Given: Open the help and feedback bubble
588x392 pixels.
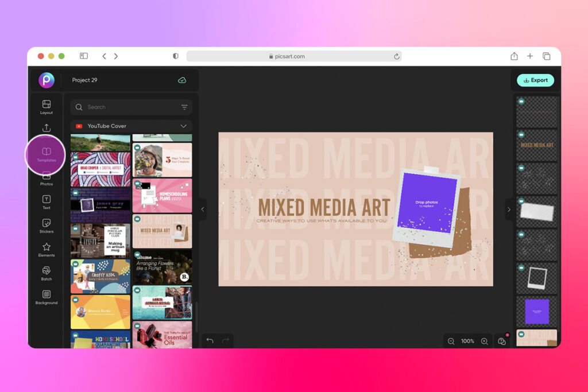Looking at the screenshot, I should [x=502, y=341].
